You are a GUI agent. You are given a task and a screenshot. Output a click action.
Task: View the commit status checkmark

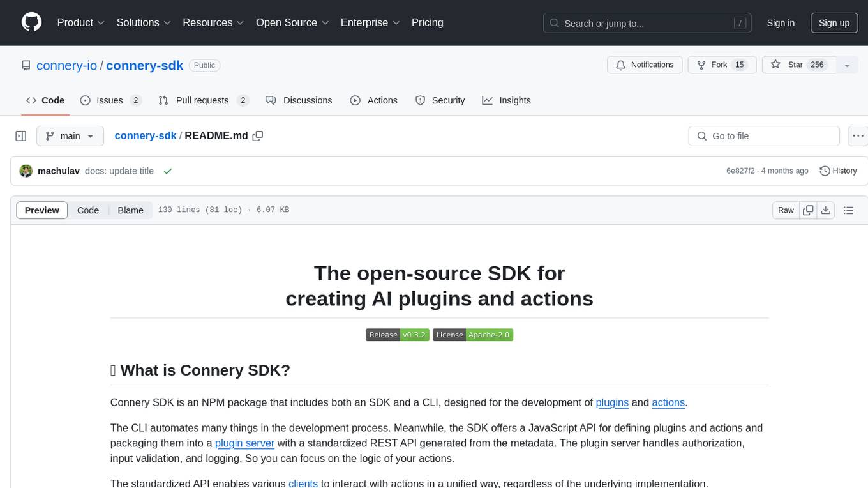pyautogui.click(x=168, y=171)
